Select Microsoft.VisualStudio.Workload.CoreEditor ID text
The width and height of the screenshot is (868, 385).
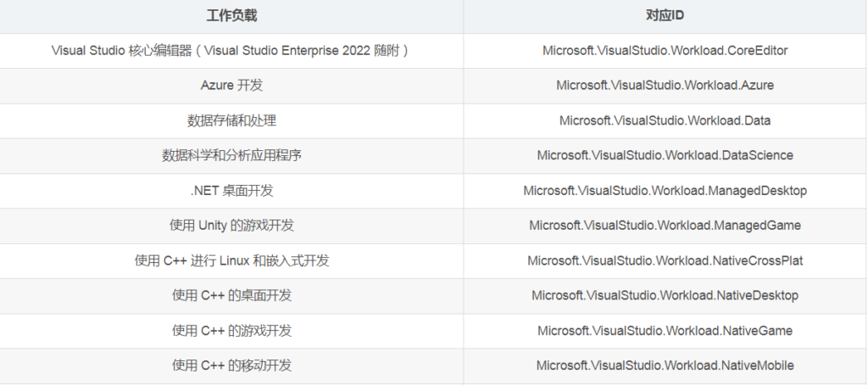(665, 51)
